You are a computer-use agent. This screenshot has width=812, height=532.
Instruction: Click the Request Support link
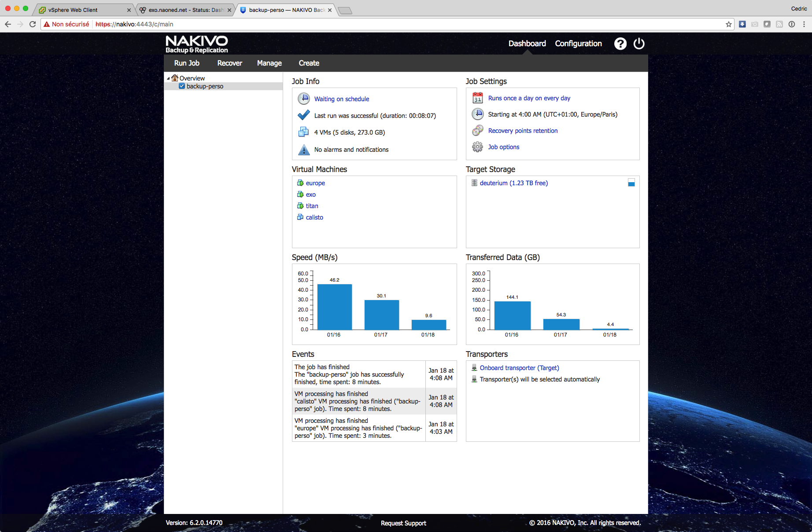point(403,523)
